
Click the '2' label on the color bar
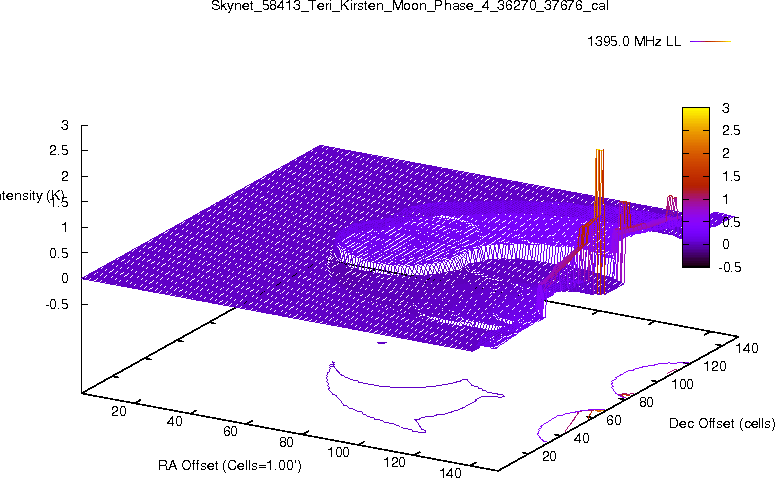(726, 153)
